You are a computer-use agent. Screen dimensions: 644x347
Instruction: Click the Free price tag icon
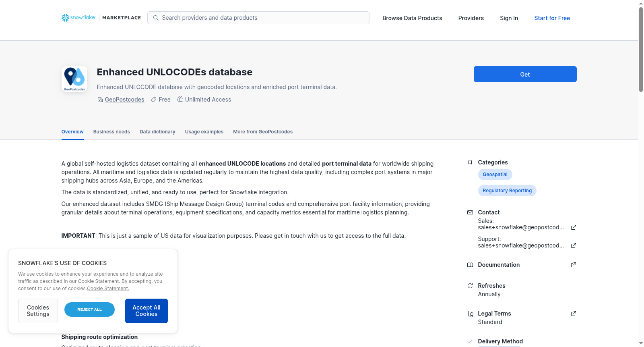(x=154, y=100)
